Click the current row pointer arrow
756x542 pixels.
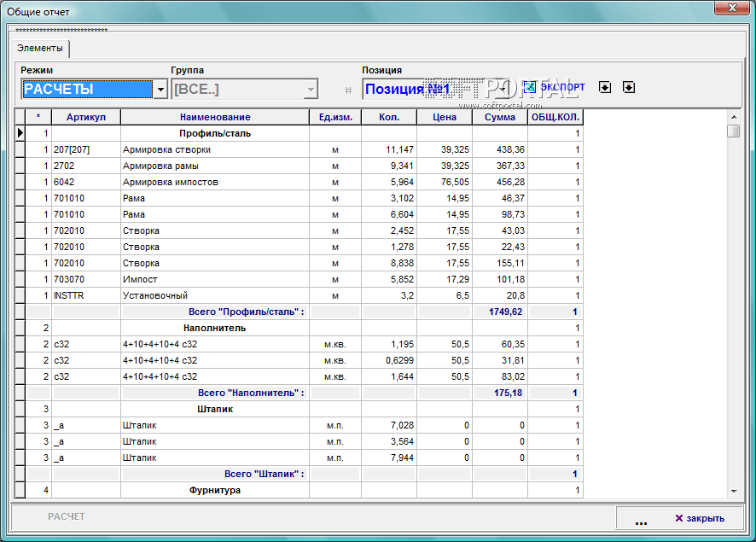tap(20, 133)
